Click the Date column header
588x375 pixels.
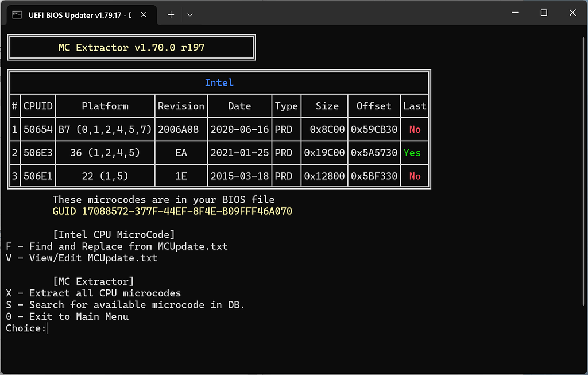239,106
